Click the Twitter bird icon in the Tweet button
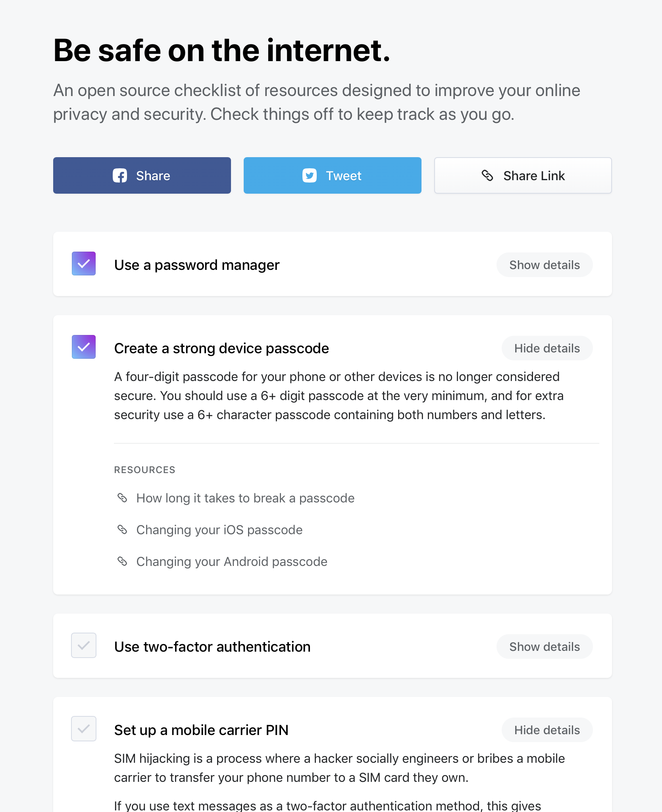The width and height of the screenshot is (662, 812). click(x=310, y=175)
